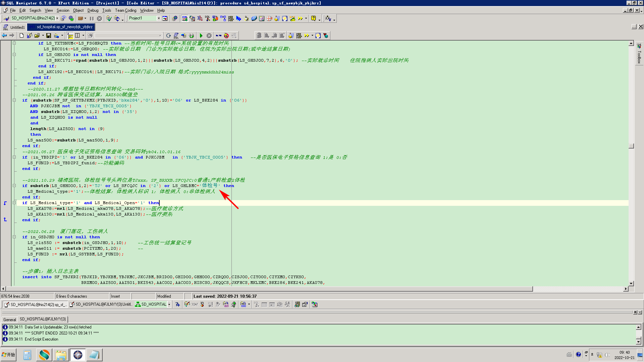The image size is (644, 362).
Task: Click the Save floppy disk icon
Action: (x=49, y=36)
